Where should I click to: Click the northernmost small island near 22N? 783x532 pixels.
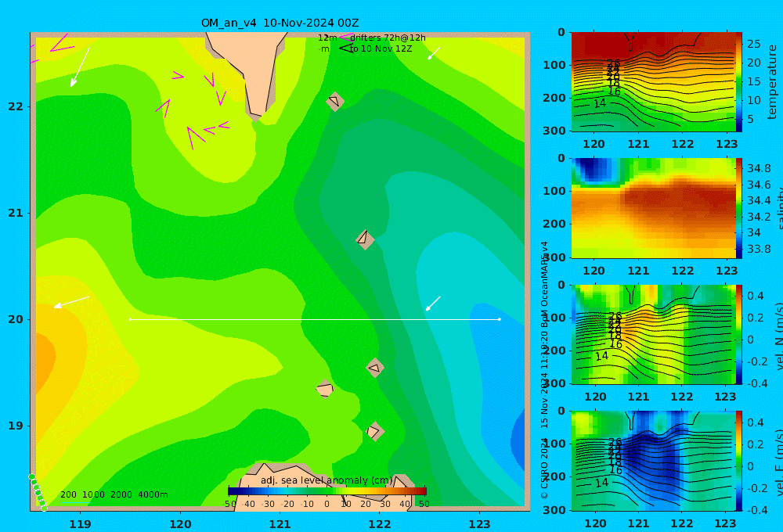pyautogui.click(x=335, y=101)
